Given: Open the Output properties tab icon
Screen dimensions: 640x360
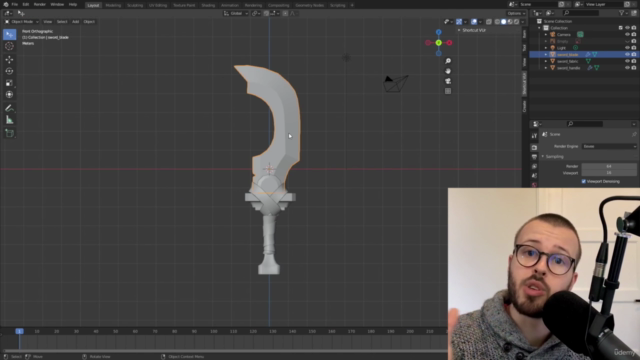Looking at the screenshot, I should (534, 157).
